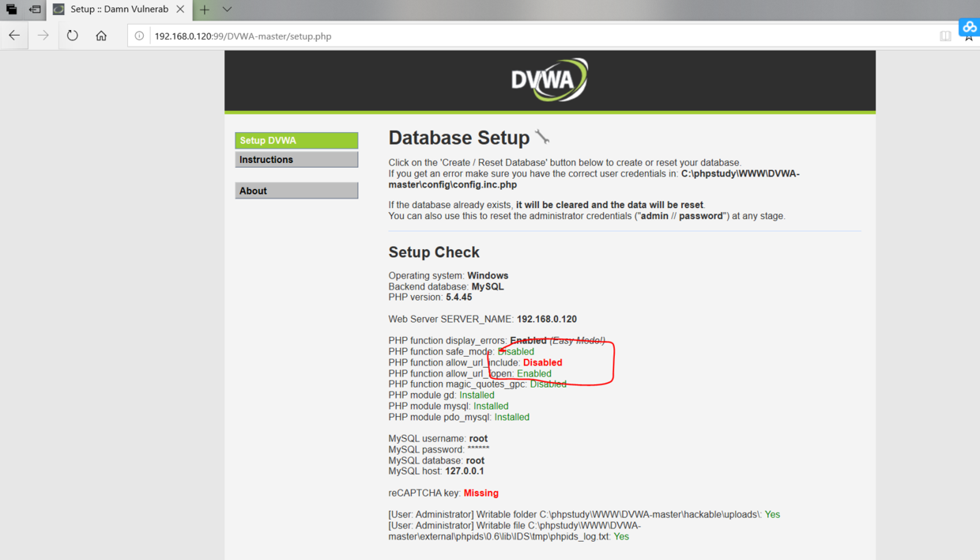Select the Setup Check heading
Screen dimensions: 980x560
[x=434, y=252]
